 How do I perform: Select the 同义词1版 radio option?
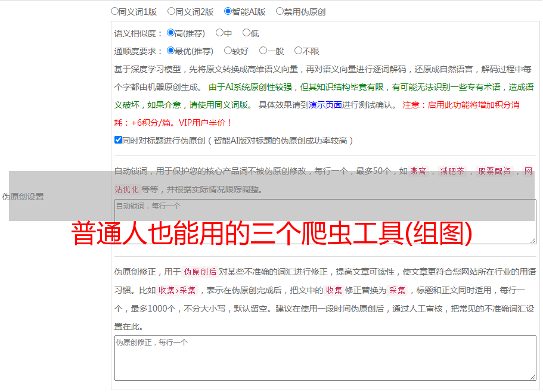pyautogui.click(x=114, y=11)
